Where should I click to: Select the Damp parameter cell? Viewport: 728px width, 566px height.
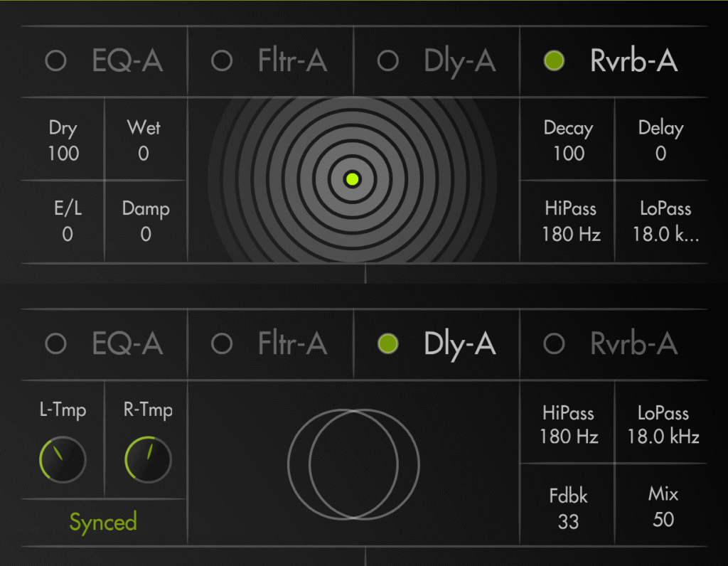pyautogui.click(x=146, y=222)
